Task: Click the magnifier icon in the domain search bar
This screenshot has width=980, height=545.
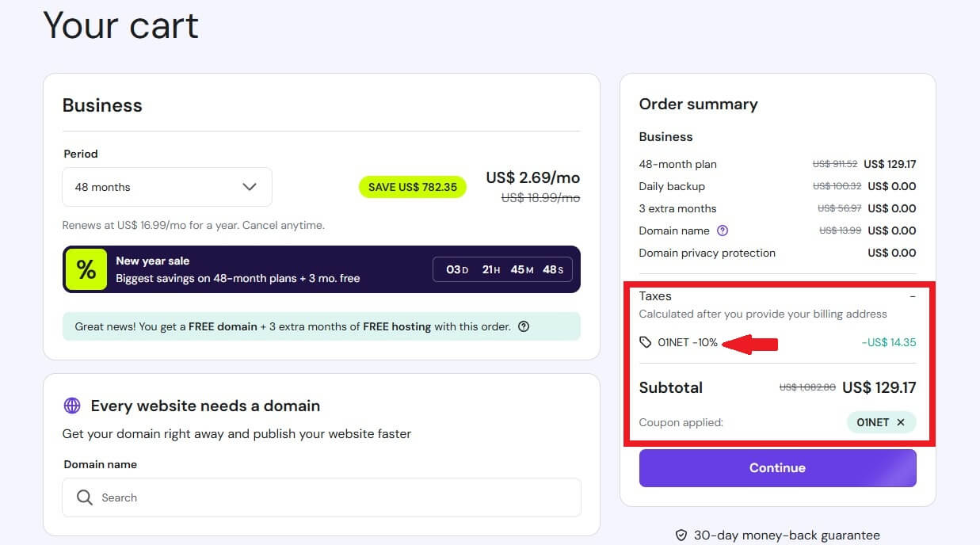Action: pos(84,497)
